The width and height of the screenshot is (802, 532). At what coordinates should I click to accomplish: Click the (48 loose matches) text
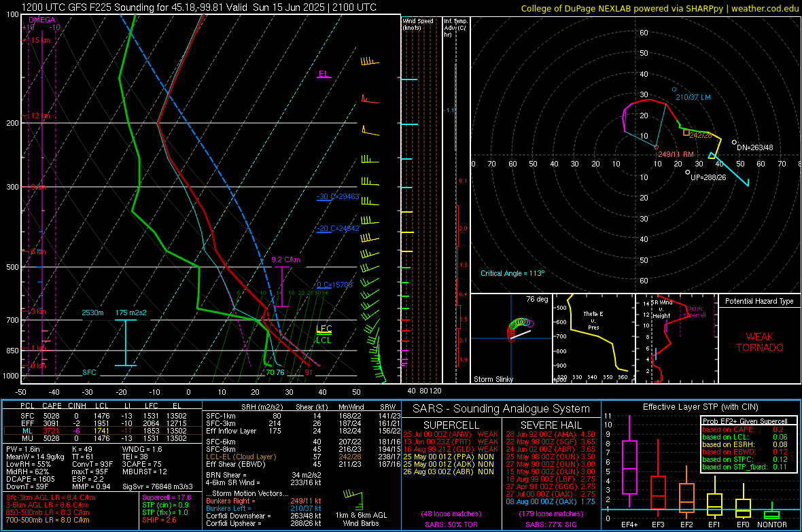(451, 514)
